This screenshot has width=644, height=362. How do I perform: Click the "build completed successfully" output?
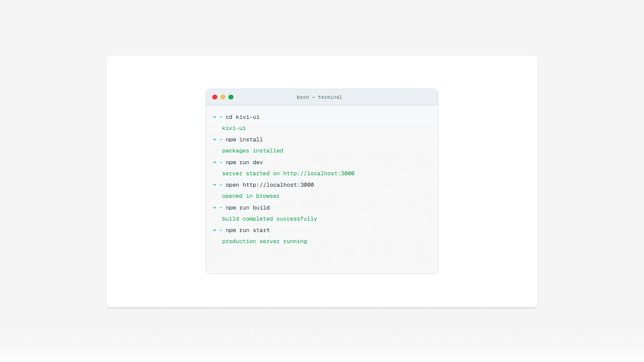pyautogui.click(x=270, y=219)
